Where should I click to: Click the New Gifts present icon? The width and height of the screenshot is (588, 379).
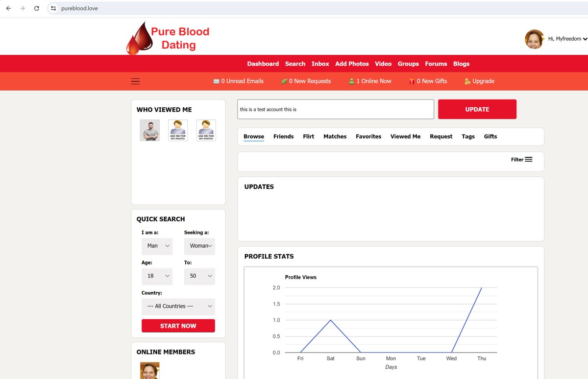(x=412, y=81)
